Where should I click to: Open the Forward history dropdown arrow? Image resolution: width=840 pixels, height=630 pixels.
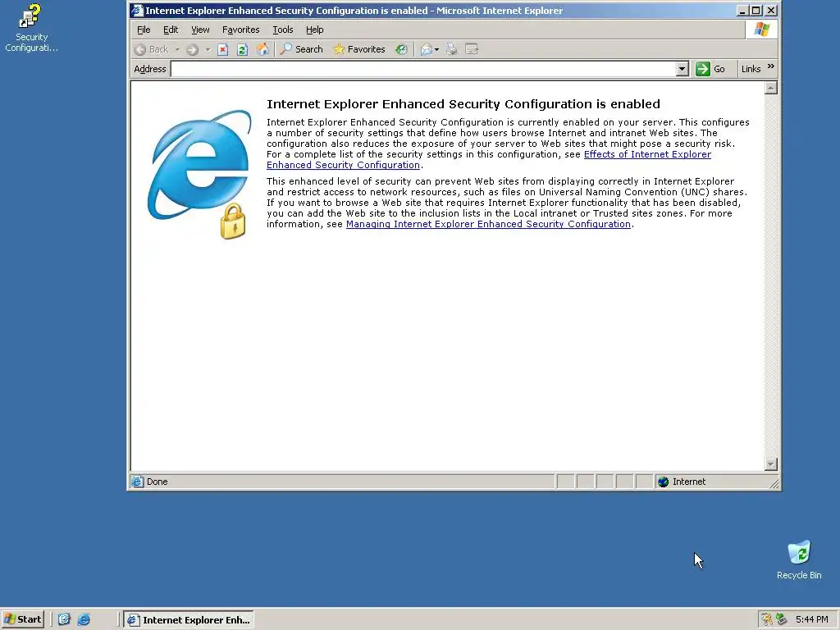point(208,49)
